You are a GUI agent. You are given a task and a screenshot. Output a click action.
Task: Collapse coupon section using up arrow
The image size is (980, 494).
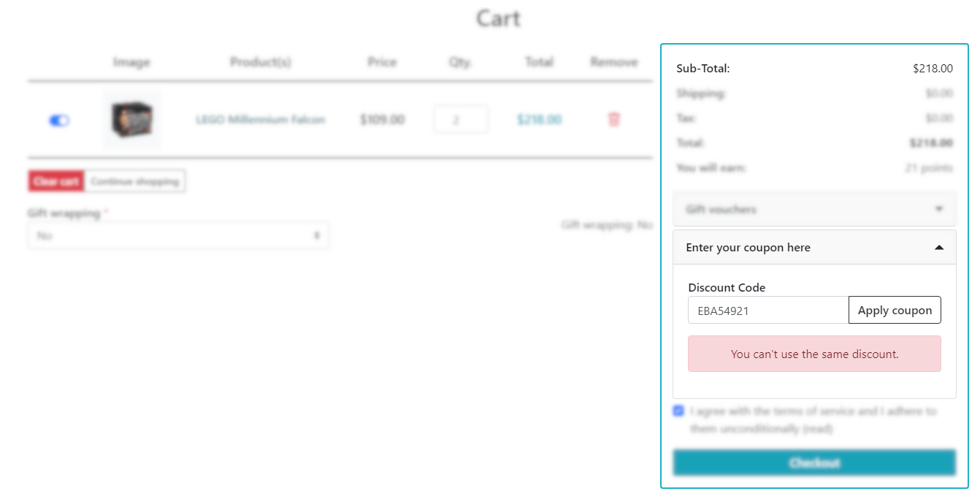point(939,248)
